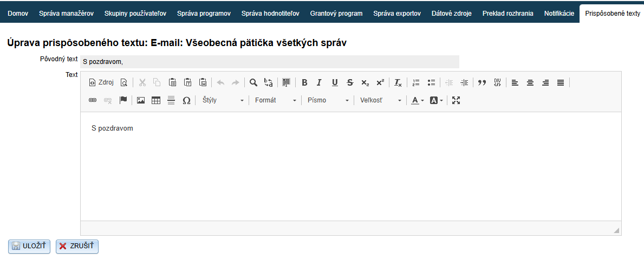Open the Preklad rozhrania tab

pos(508,14)
